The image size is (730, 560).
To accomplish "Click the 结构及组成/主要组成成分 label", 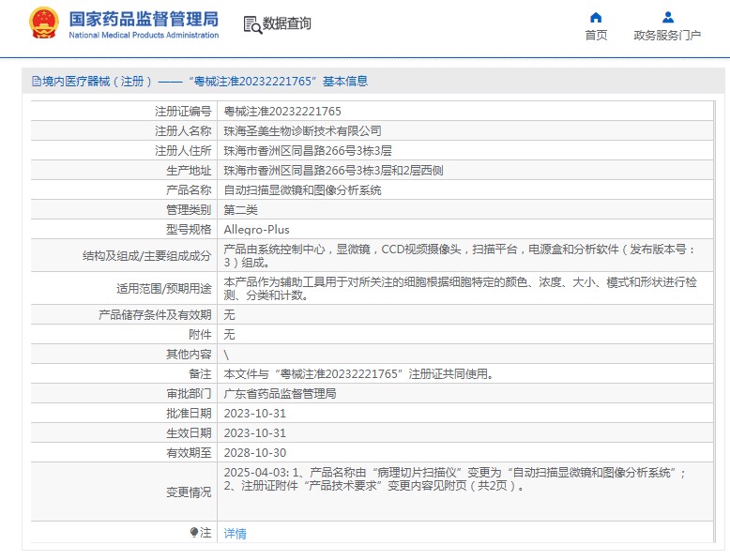I will 146,255.
